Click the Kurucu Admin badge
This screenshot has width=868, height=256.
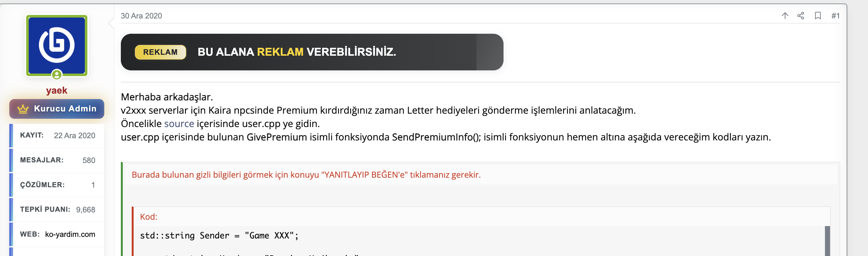[57, 109]
